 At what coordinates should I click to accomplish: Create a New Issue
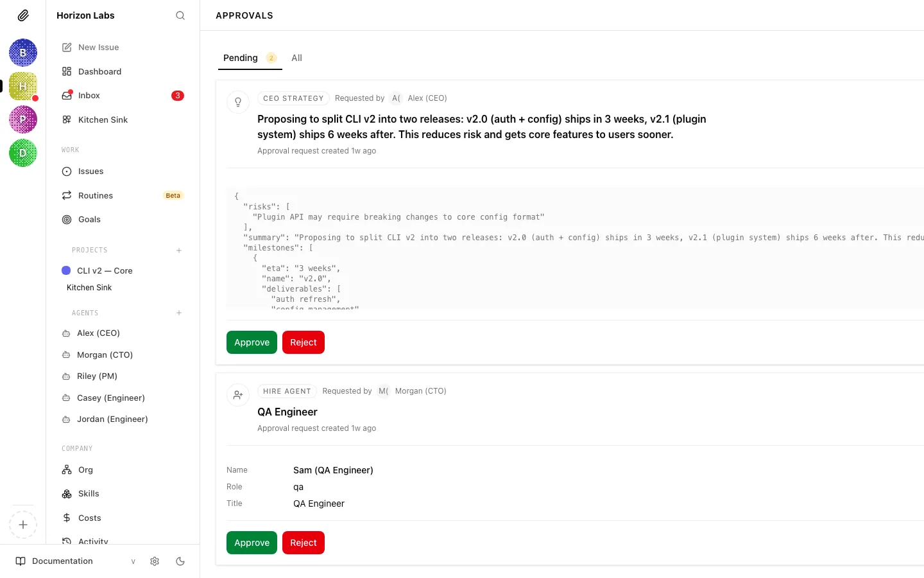(x=123, y=48)
